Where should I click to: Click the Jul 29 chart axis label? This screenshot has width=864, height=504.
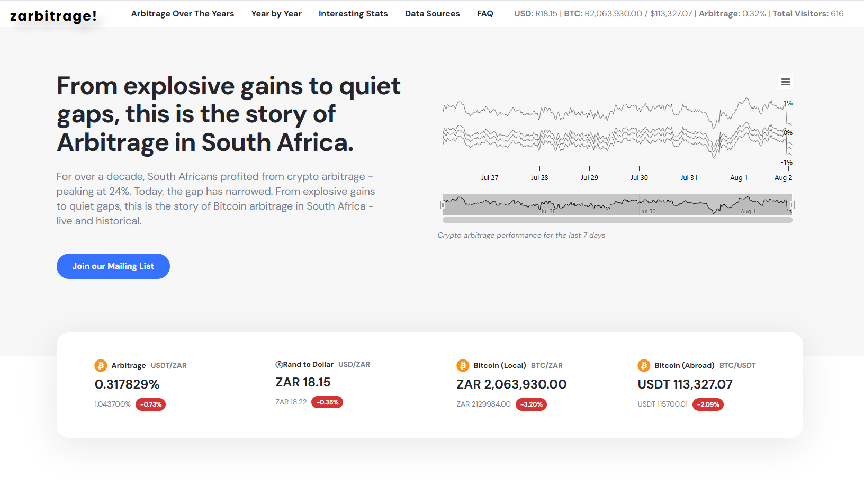[589, 178]
